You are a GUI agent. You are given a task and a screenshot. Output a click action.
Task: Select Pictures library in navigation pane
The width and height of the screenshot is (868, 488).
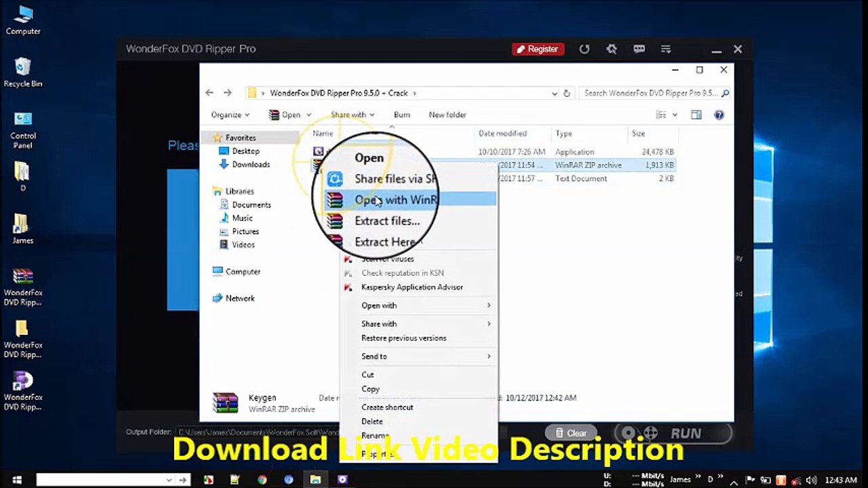pos(245,232)
